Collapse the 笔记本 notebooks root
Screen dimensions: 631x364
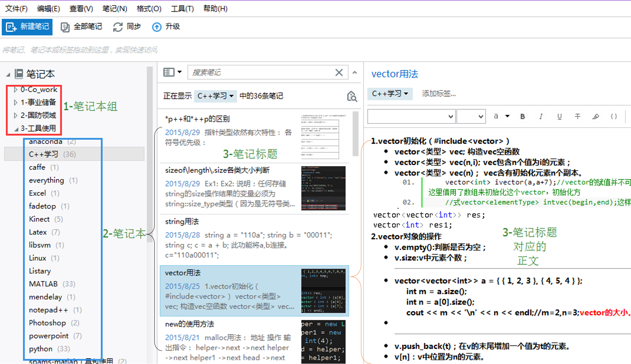(8, 74)
